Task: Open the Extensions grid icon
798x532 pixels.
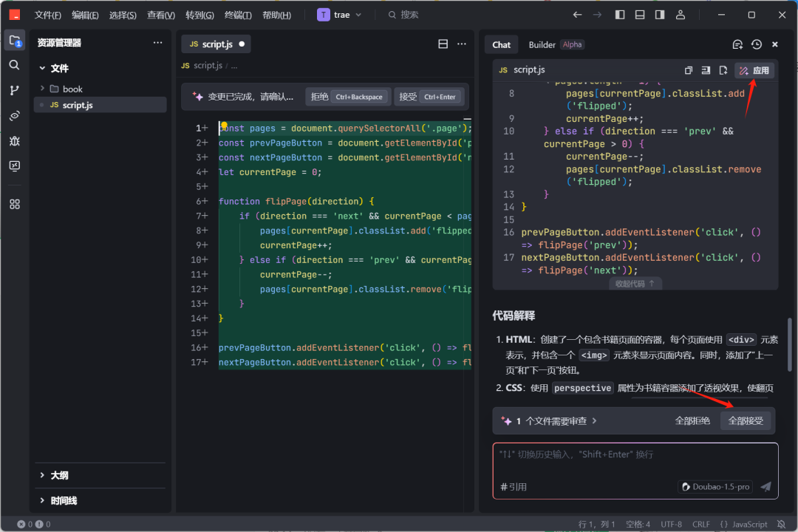Action: tap(14, 204)
